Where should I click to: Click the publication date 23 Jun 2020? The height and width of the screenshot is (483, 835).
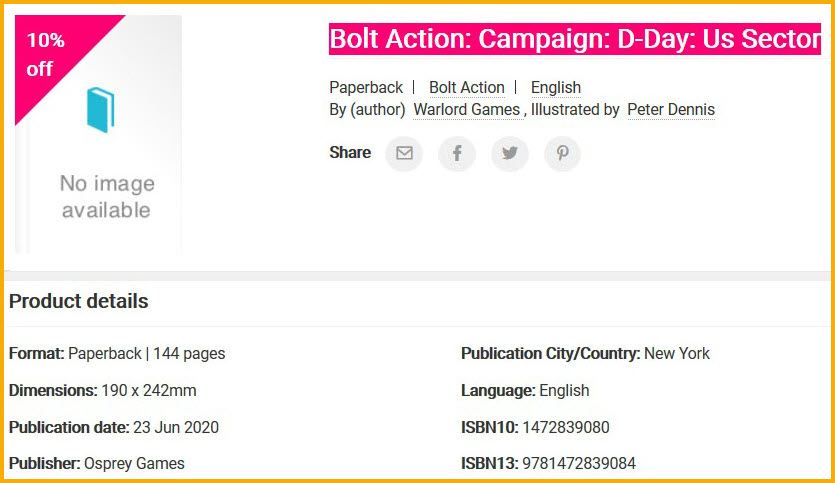tap(176, 427)
